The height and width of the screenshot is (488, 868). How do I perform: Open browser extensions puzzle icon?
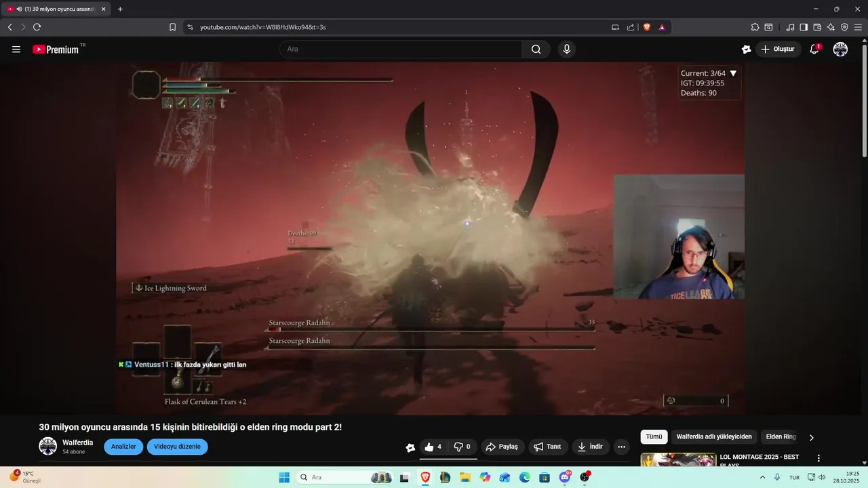(755, 27)
